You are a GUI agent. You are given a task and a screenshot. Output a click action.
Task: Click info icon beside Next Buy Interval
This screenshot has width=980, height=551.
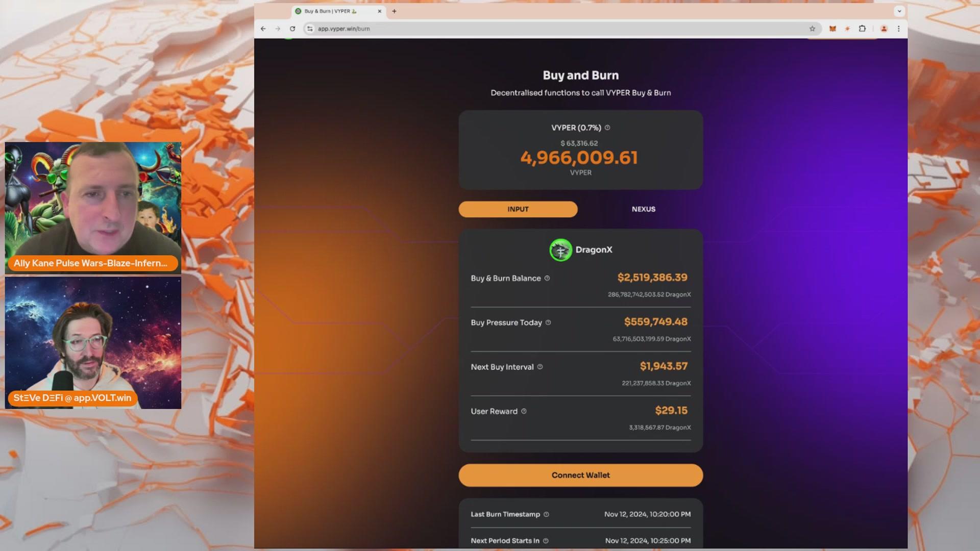coord(540,367)
